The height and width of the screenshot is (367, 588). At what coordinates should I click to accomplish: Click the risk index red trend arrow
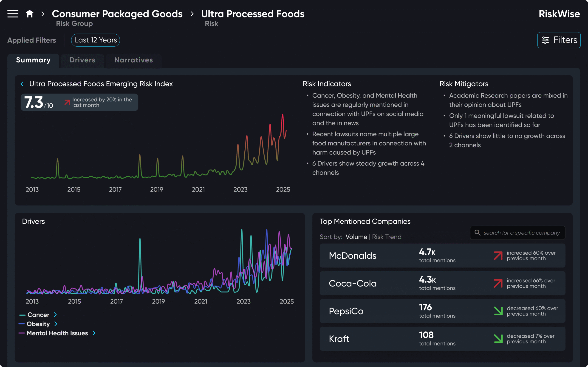(x=67, y=102)
